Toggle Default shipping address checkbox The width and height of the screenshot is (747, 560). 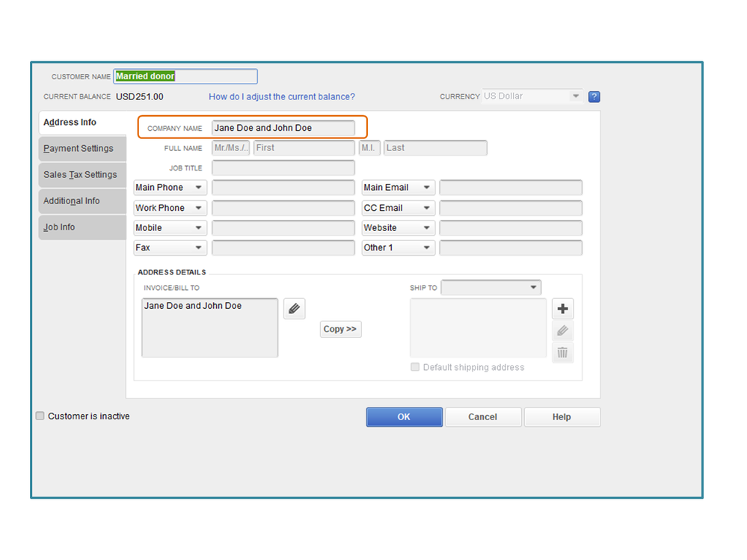[415, 367]
